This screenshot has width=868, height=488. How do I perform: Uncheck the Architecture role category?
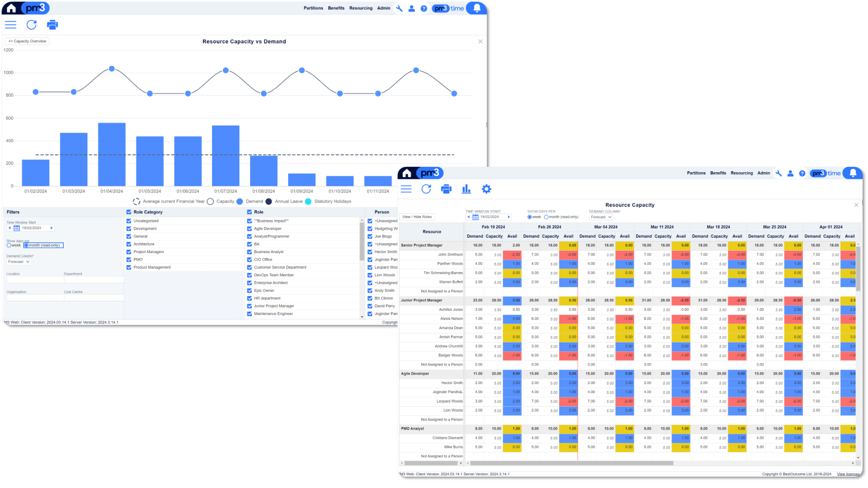click(x=129, y=244)
